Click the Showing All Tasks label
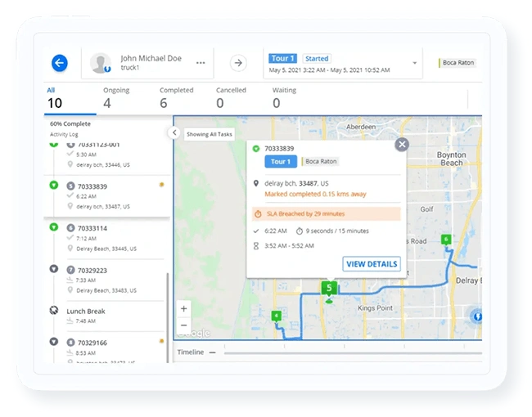 (210, 134)
